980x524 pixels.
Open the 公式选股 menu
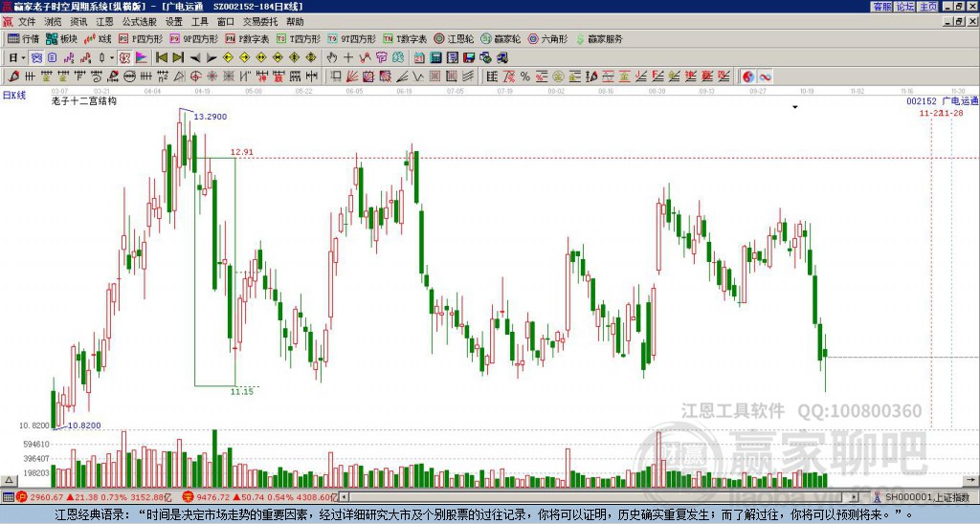pos(140,22)
